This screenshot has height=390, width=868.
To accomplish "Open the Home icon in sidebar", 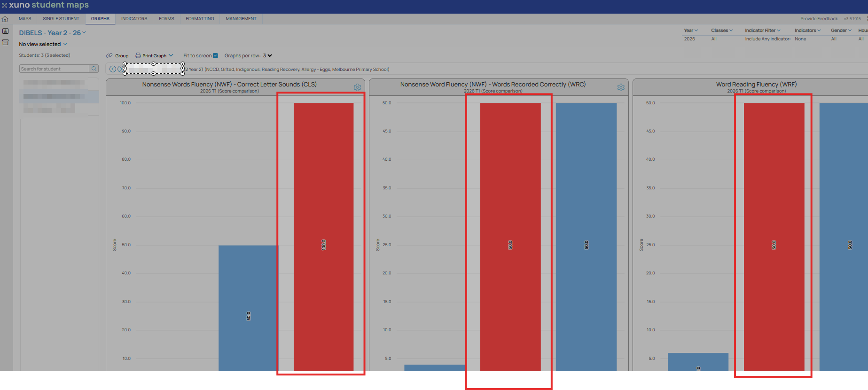I will pos(5,19).
